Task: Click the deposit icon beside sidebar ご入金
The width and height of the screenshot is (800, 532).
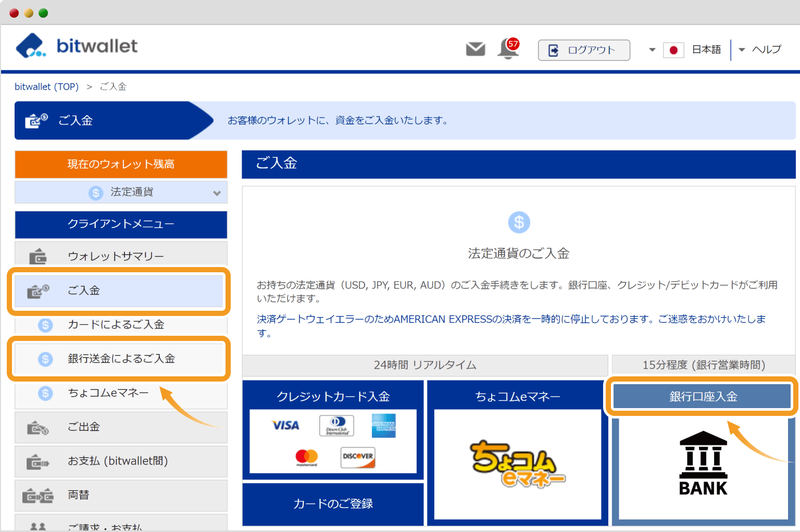Action: pyautogui.click(x=38, y=291)
